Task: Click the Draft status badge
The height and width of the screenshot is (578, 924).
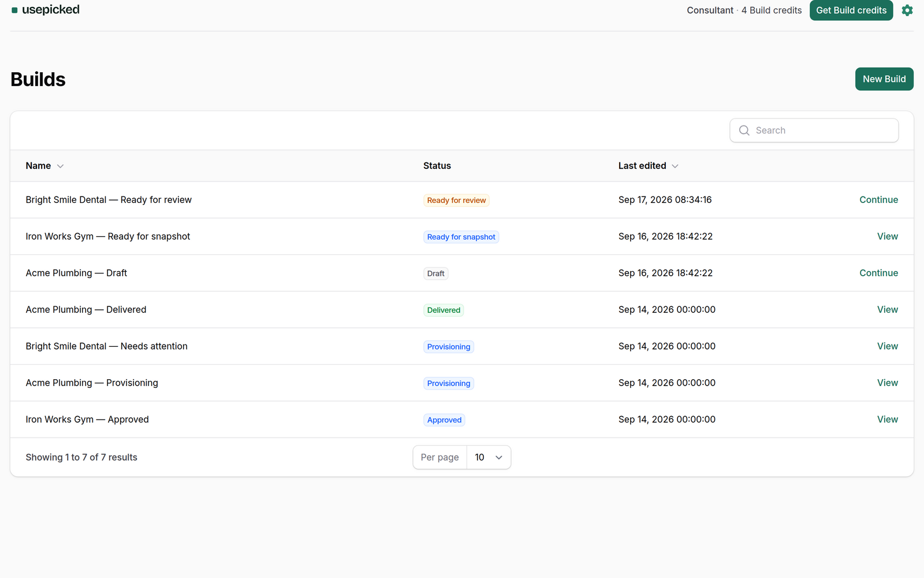Action: (x=435, y=273)
